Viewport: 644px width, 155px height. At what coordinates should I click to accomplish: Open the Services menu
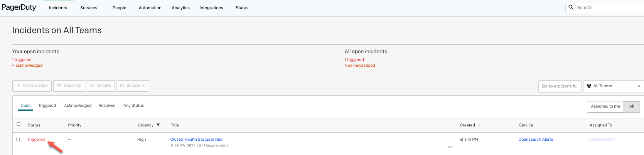pyautogui.click(x=89, y=8)
